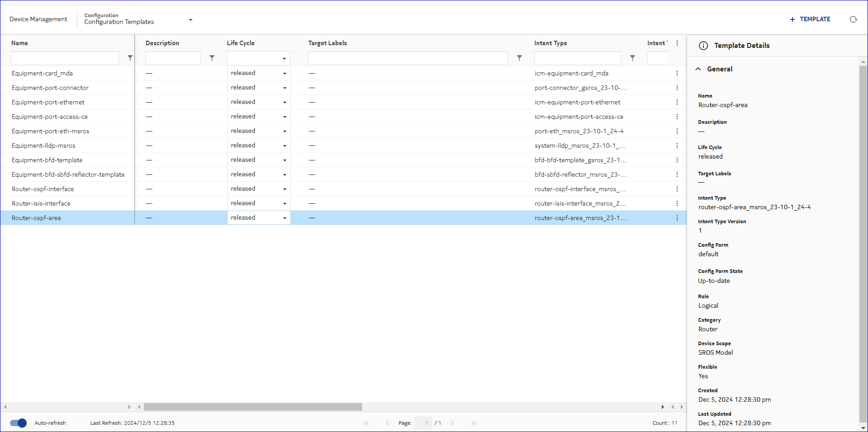Select the Equipment-port-ethernet row
This screenshot has height=432, width=868.
48,102
